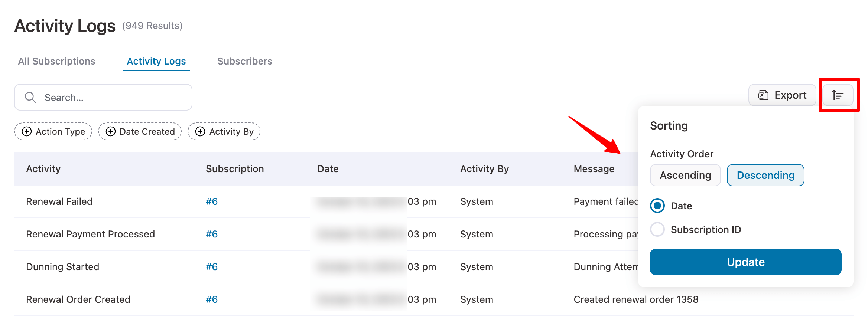The height and width of the screenshot is (318, 868).
Task: Expand the Action Type filter
Action: (x=60, y=132)
